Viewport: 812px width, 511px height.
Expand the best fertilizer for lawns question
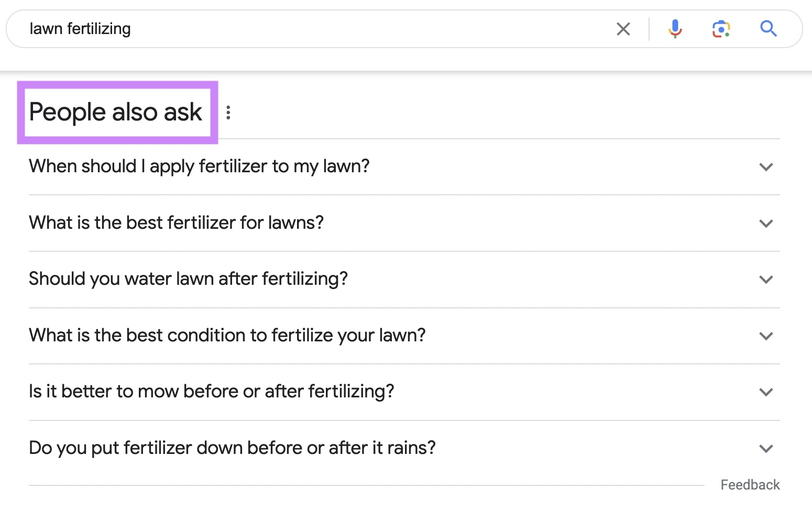click(x=765, y=224)
